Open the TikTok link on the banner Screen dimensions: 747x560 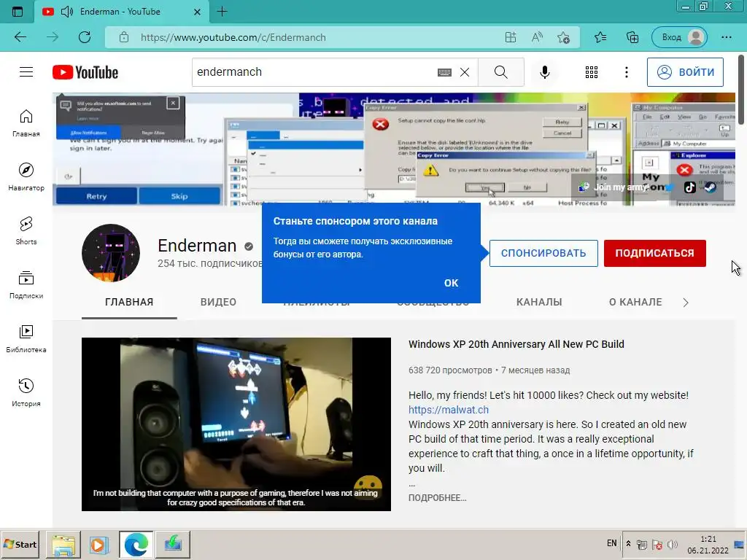pos(690,187)
